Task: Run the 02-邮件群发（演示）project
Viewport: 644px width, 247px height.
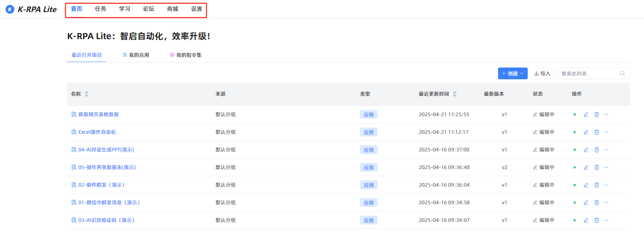Action: click(x=575, y=185)
